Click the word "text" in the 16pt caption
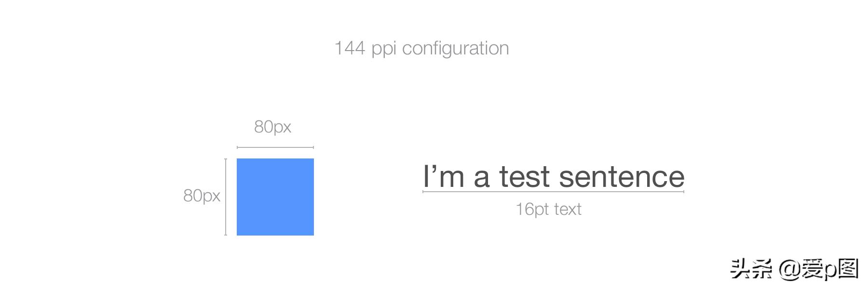The image size is (868, 289). click(568, 209)
